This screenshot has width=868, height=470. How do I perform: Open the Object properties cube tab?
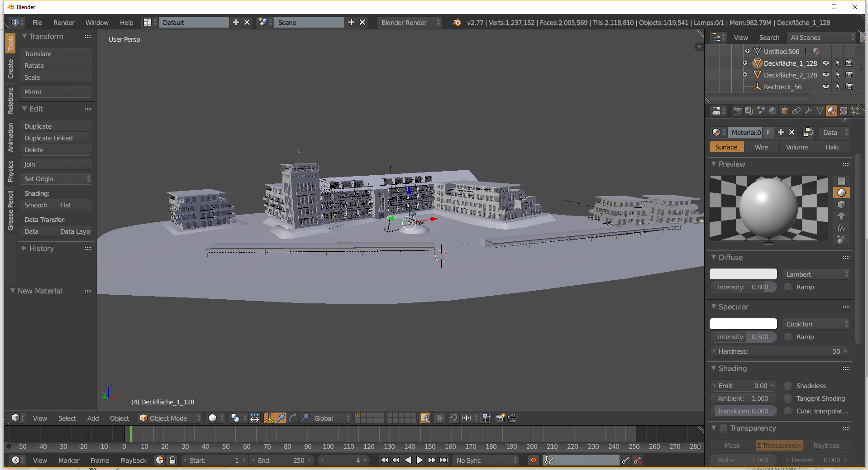pos(784,111)
